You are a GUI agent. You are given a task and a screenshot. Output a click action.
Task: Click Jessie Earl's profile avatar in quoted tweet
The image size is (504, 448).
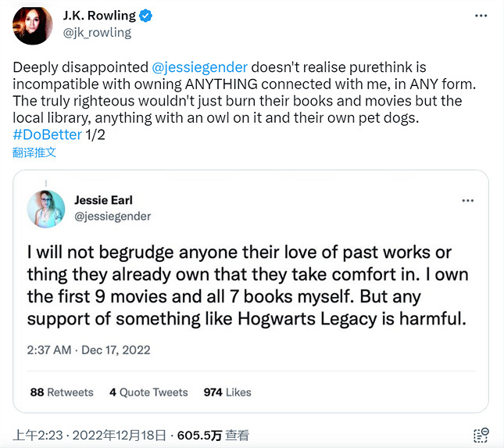pos(46,209)
